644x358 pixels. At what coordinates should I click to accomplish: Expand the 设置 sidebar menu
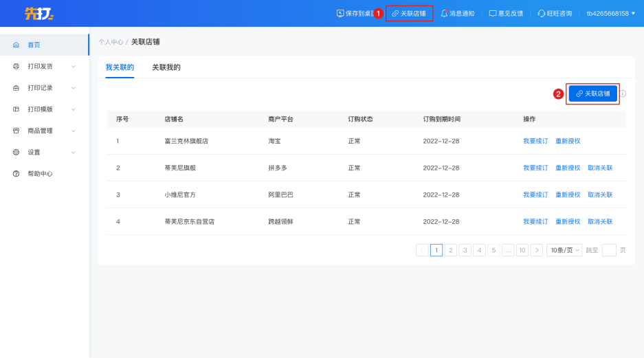pyautogui.click(x=73, y=153)
